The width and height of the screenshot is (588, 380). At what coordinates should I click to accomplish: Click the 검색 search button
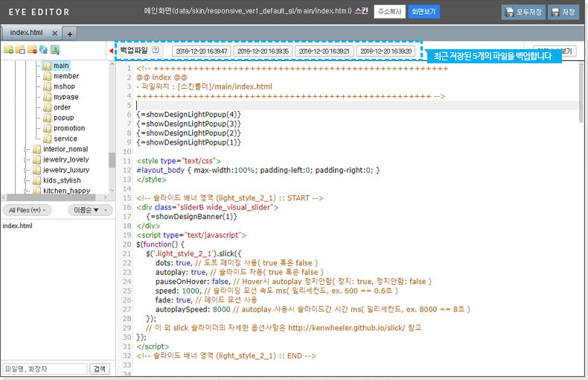(100, 369)
